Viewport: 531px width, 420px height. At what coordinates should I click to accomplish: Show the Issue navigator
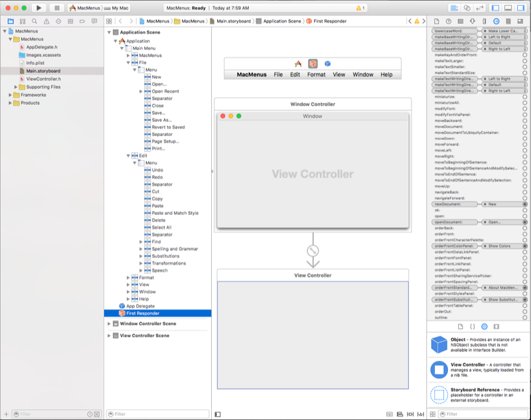pos(46,22)
